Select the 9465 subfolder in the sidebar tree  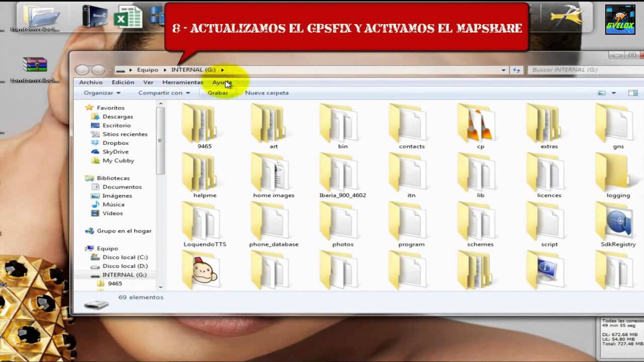[x=115, y=284]
